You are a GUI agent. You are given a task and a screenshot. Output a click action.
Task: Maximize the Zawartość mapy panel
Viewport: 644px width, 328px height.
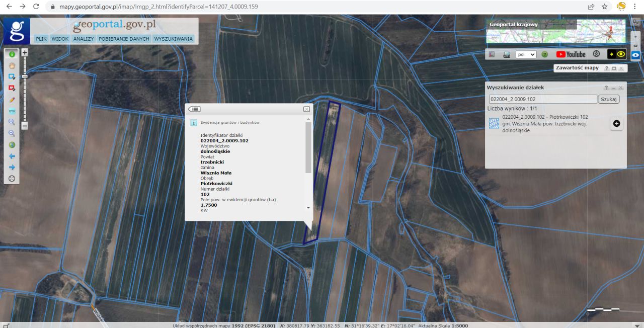click(614, 68)
